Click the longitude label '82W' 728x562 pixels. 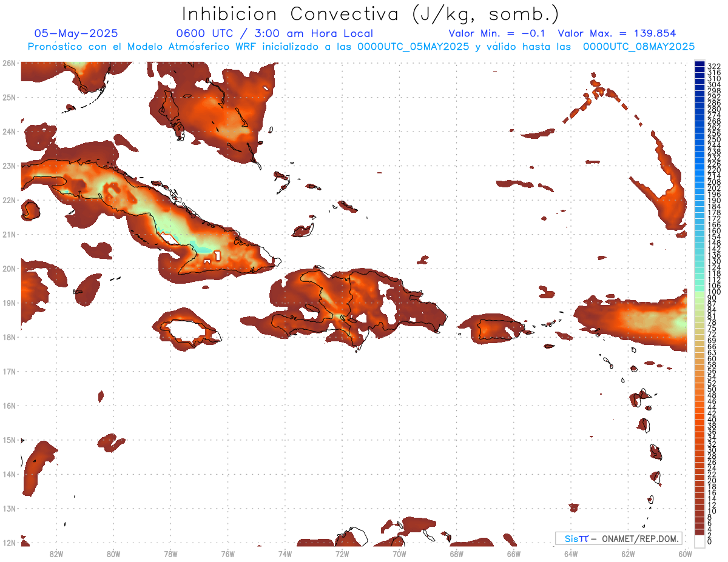[x=56, y=554]
